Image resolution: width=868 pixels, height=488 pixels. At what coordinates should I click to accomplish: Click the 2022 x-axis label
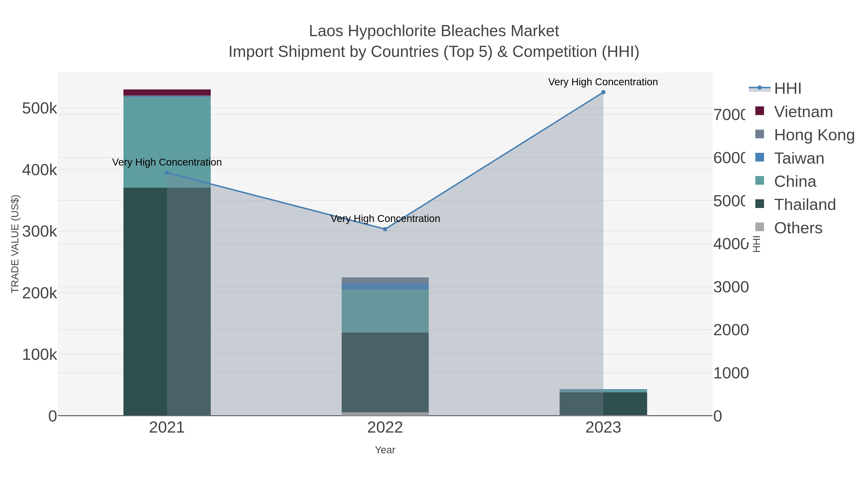pyautogui.click(x=385, y=428)
